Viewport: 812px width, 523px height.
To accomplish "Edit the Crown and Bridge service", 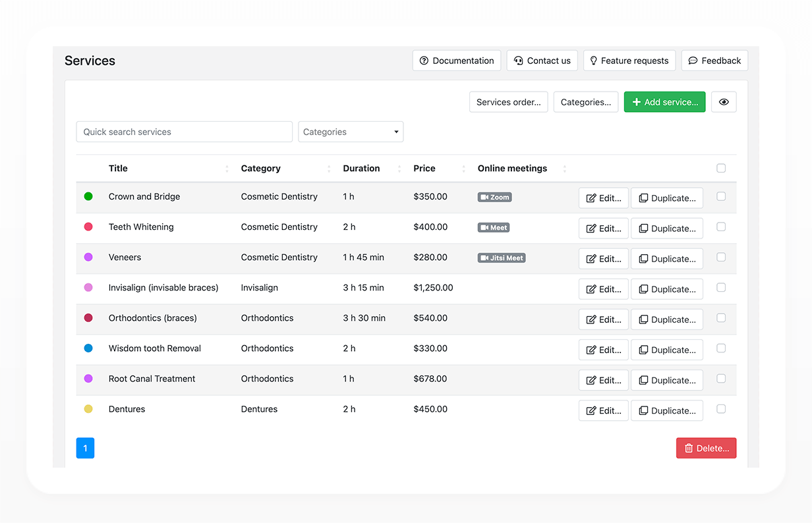I will (x=604, y=198).
